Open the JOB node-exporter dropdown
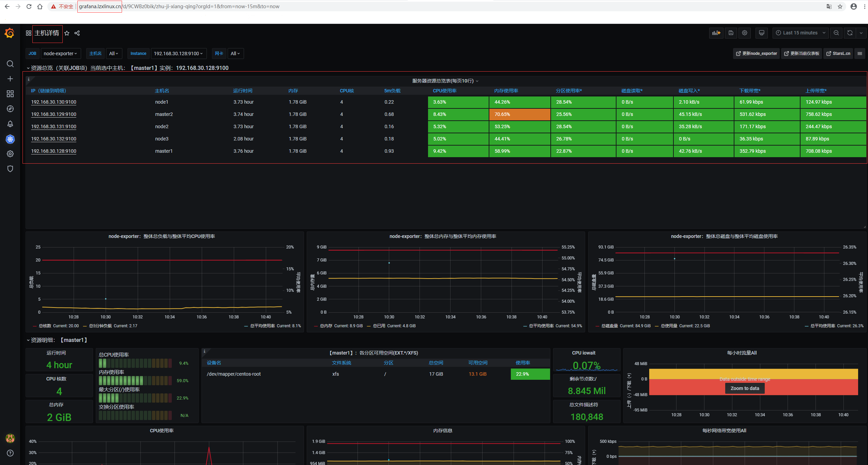 (60, 54)
